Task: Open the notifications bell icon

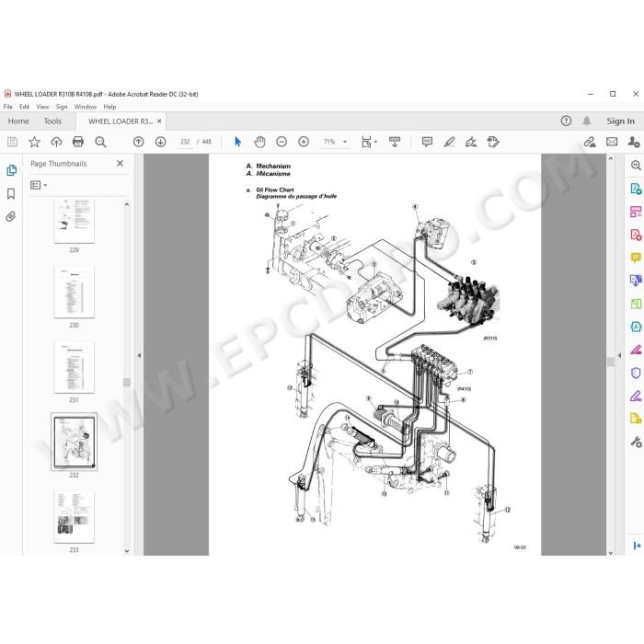Action: coord(587,121)
